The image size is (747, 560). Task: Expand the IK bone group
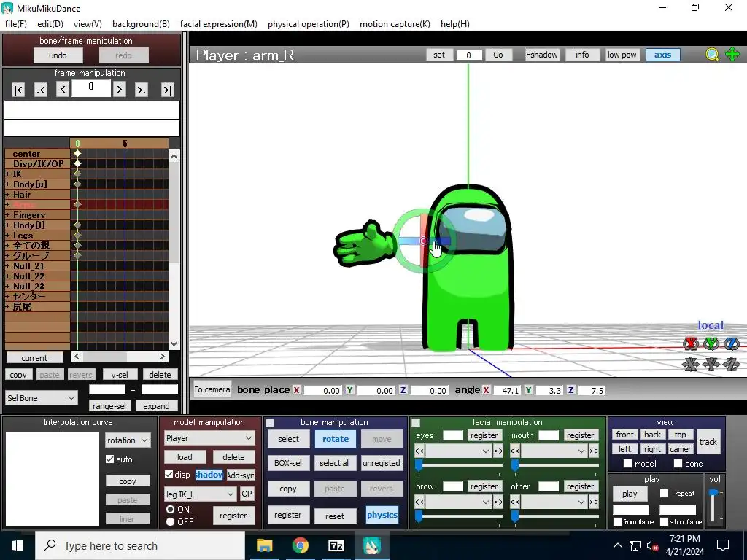click(7, 174)
